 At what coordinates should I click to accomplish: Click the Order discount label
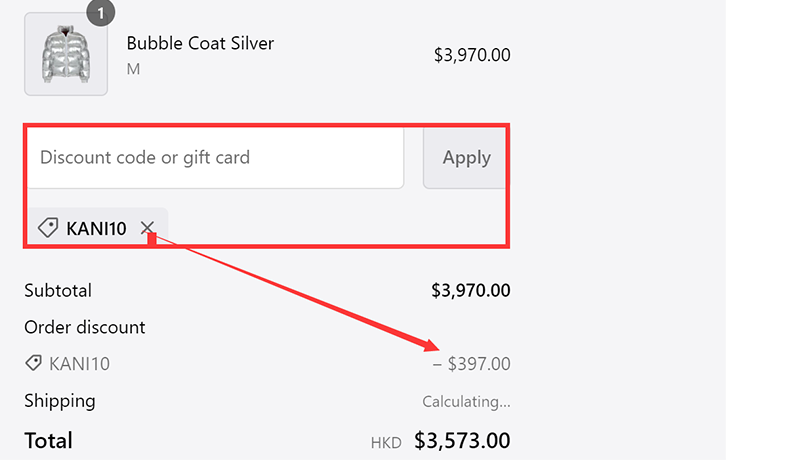click(x=85, y=327)
